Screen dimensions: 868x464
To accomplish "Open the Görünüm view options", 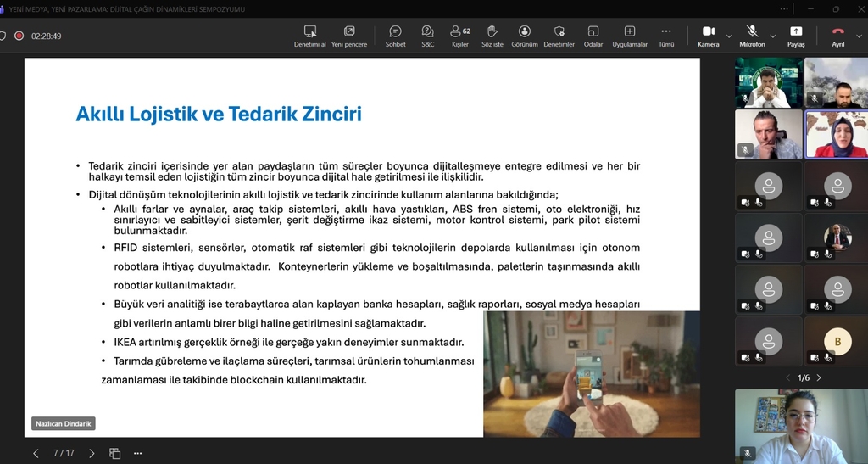I will tap(525, 36).
